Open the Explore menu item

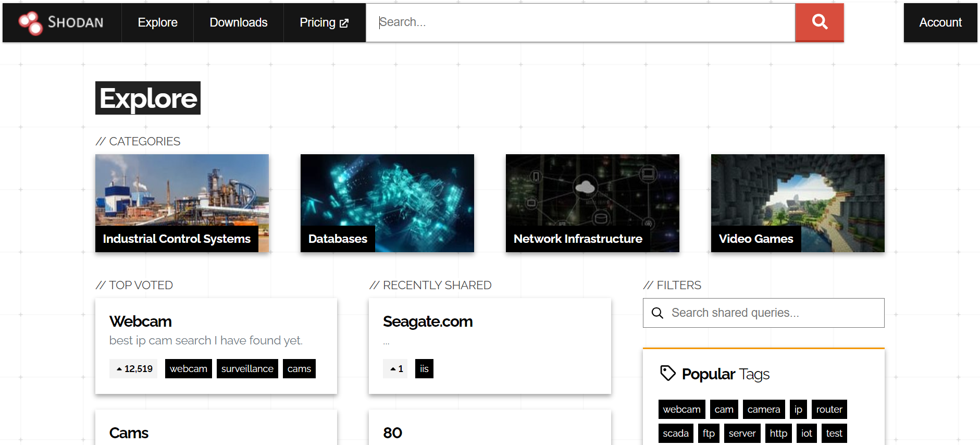pos(157,22)
